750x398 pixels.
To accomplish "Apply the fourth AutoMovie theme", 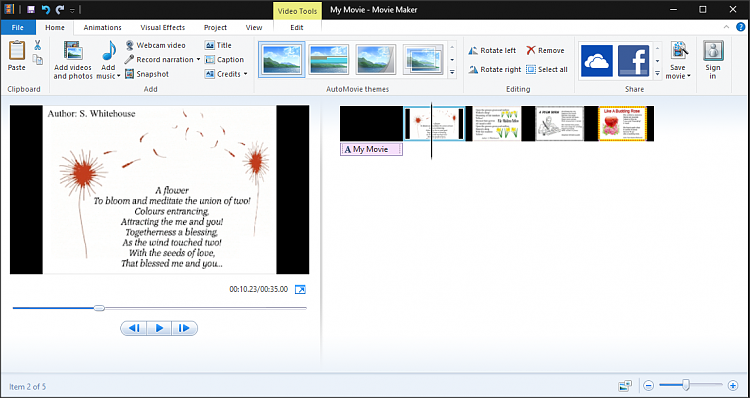I will (x=424, y=60).
